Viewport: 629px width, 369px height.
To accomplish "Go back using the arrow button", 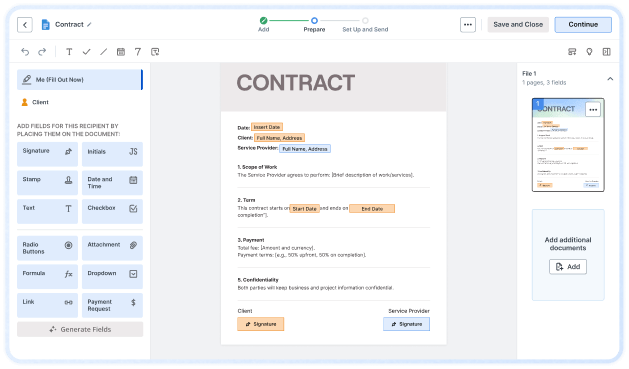I will point(25,25).
